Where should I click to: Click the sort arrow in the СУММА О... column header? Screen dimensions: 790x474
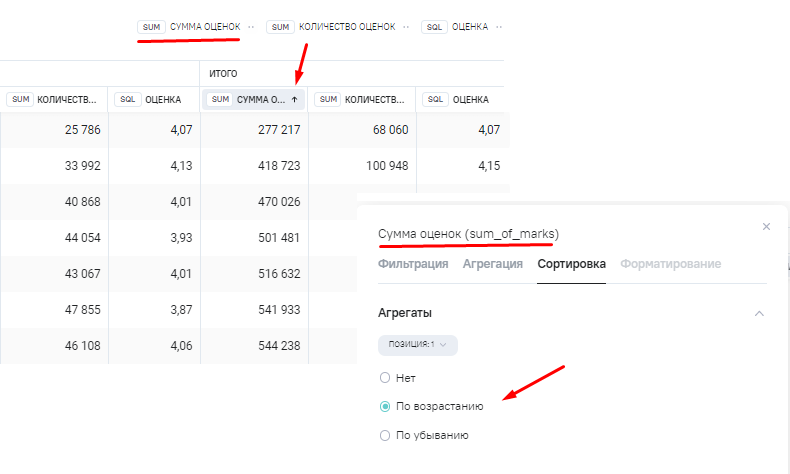(294, 100)
